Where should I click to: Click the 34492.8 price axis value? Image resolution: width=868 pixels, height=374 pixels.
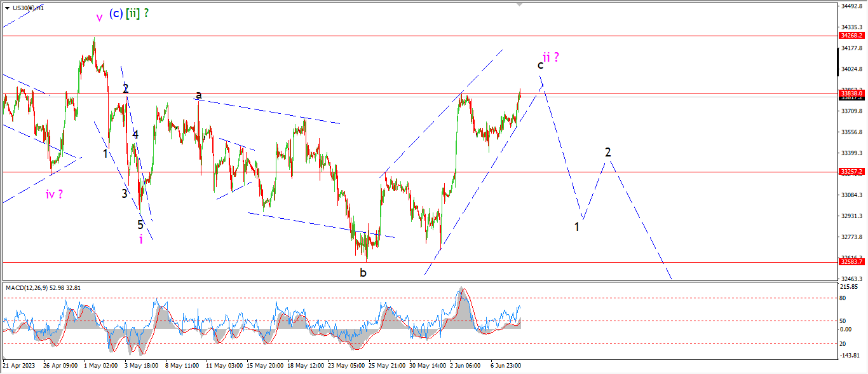tap(853, 6)
